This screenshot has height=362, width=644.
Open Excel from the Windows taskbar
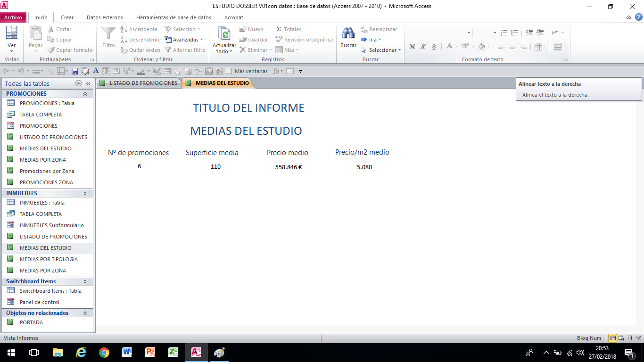point(173,352)
